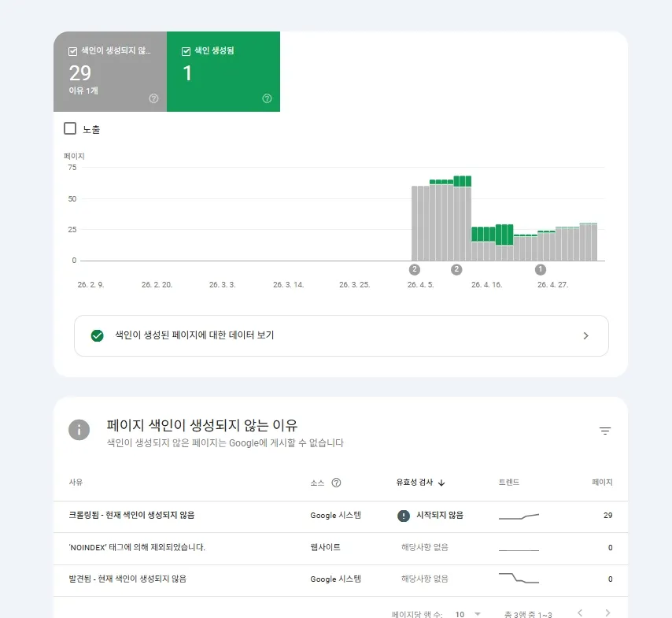The image size is (672, 618).
Task: Click the 시작되지 않음 warning icon
Action: point(404,516)
